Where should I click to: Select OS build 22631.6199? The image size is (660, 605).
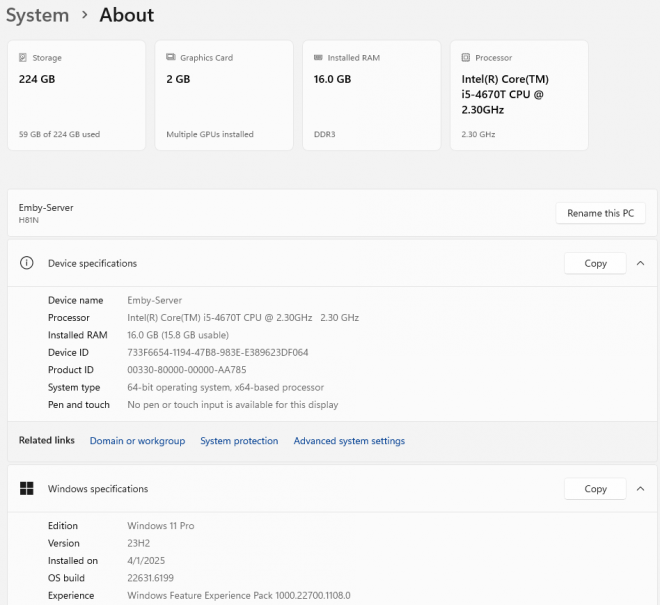coord(150,578)
